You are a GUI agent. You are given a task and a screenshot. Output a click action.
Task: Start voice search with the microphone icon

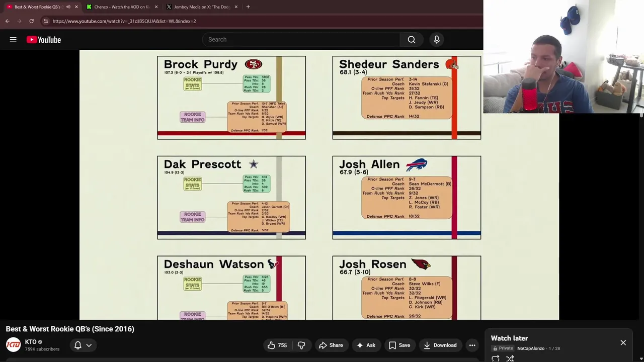(x=437, y=40)
